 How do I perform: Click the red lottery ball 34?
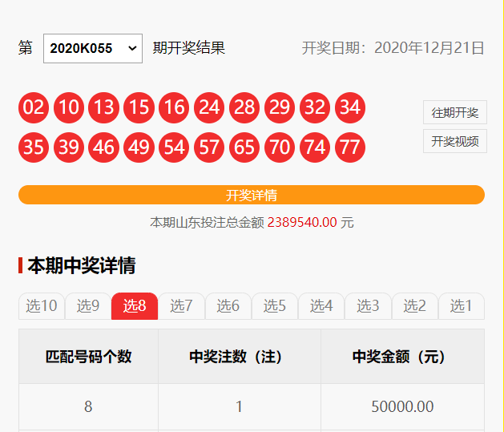click(349, 107)
